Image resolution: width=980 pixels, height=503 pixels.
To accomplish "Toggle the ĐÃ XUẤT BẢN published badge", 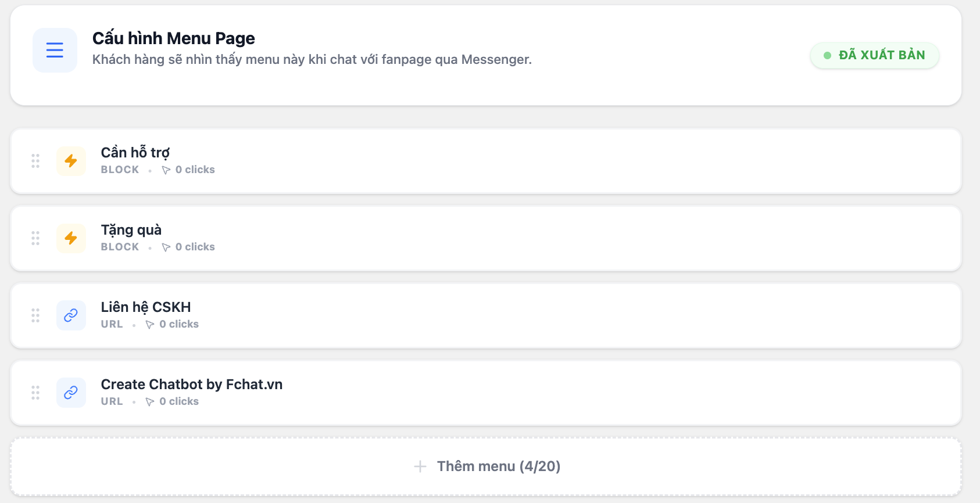I will 875,55.
